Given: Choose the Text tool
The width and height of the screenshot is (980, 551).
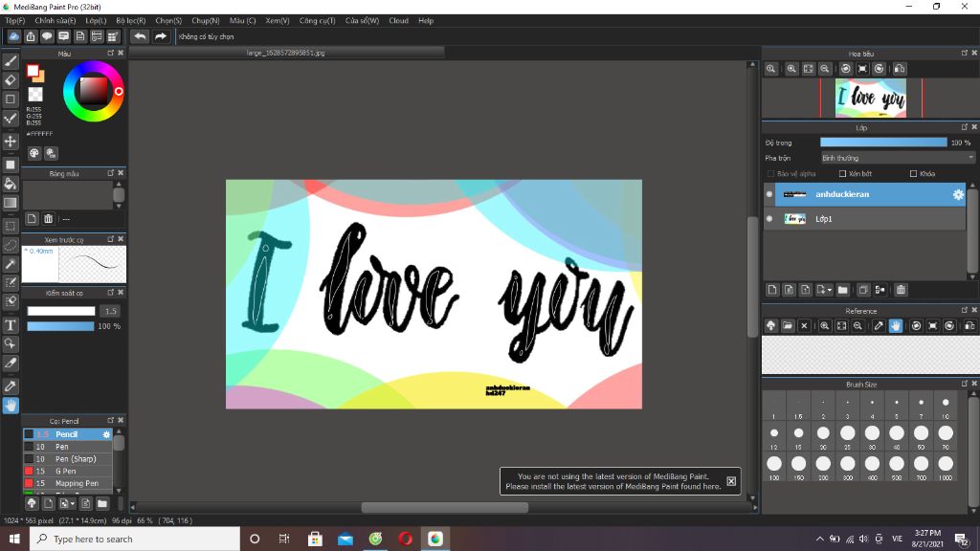Looking at the screenshot, I should 11,325.
